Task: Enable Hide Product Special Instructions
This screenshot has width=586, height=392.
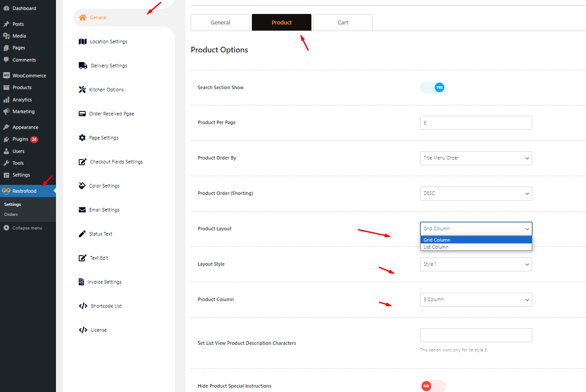Action: (x=433, y=386)
